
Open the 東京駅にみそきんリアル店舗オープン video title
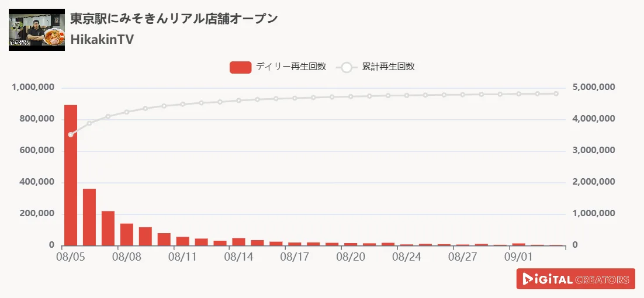(x=174, y=18)
